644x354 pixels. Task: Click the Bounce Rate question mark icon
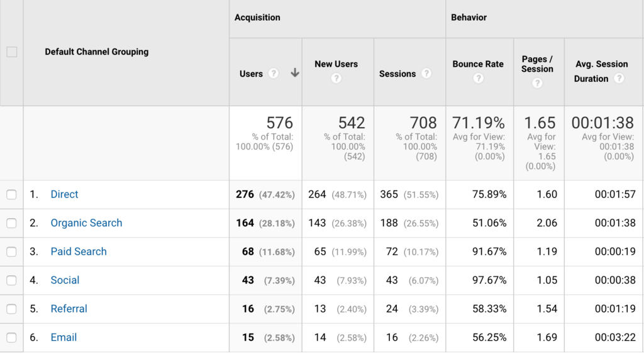click(478, 79)
